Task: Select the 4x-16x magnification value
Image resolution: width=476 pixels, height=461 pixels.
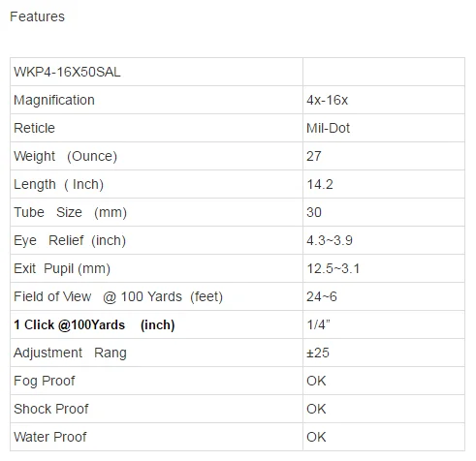Action: (x=327, y=100)
